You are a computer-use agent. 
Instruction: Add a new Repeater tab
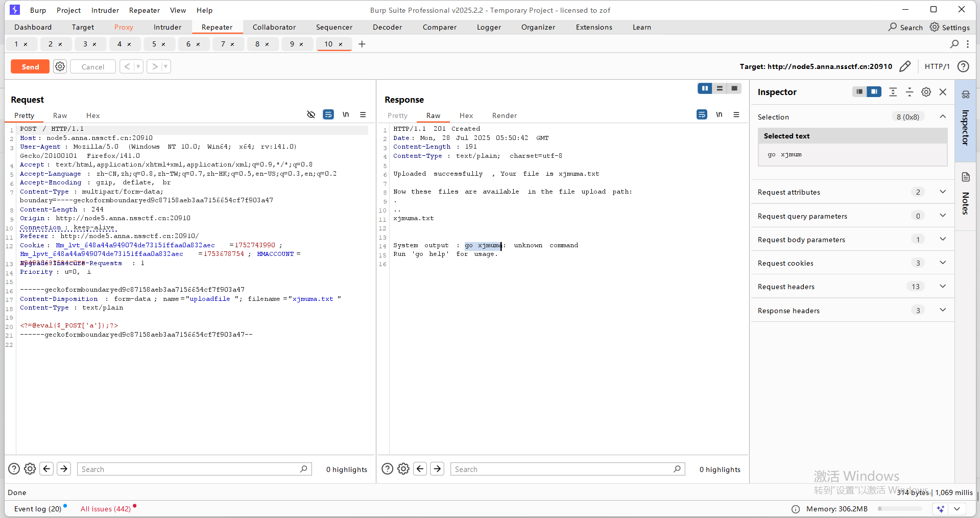click(x=362, y=44)
